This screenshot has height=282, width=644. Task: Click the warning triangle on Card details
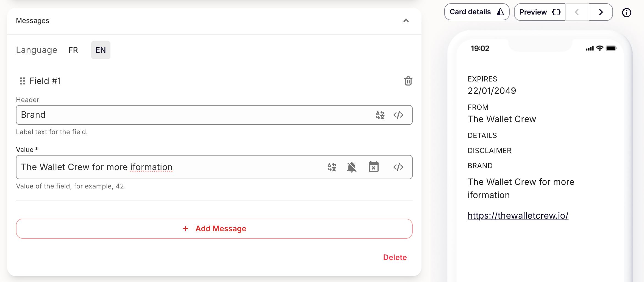(500, 12)
